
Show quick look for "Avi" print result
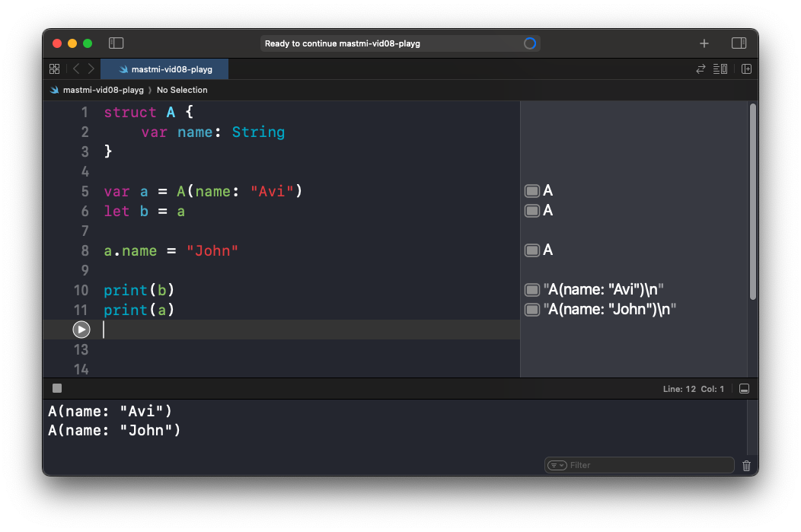(x=532, y=290)
